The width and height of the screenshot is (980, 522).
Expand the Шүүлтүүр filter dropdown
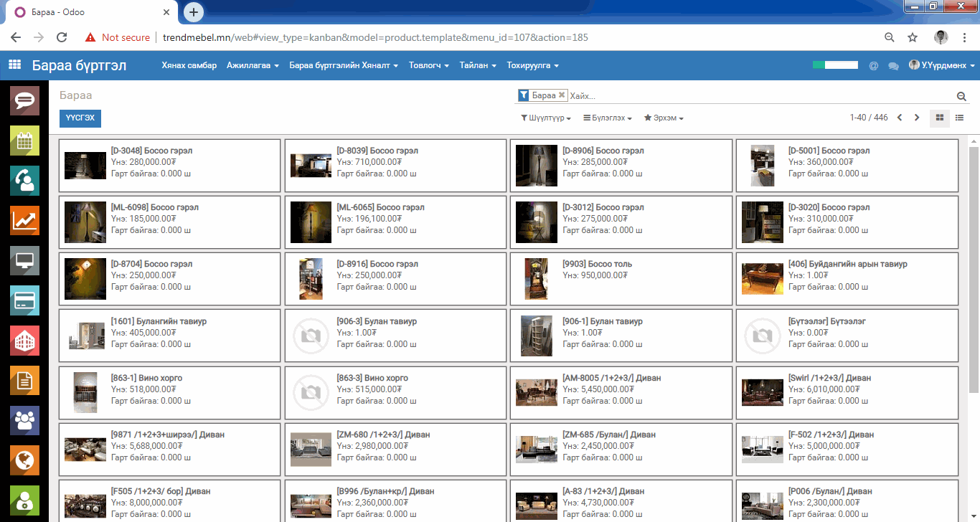tap(546, 118)
